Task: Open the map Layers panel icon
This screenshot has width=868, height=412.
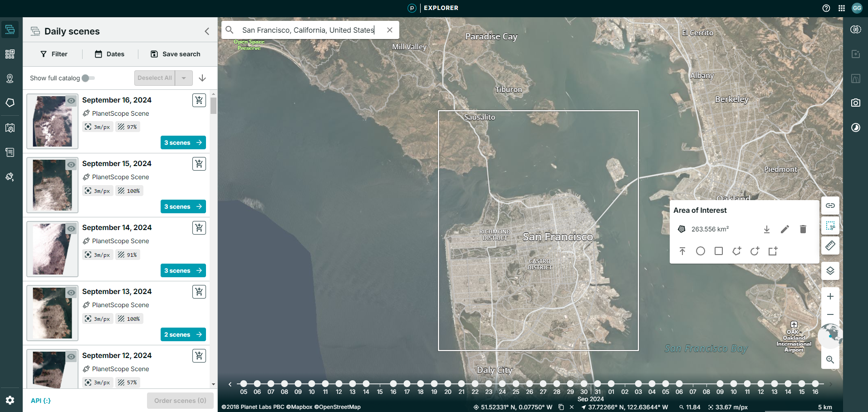Action: [830, 271]
